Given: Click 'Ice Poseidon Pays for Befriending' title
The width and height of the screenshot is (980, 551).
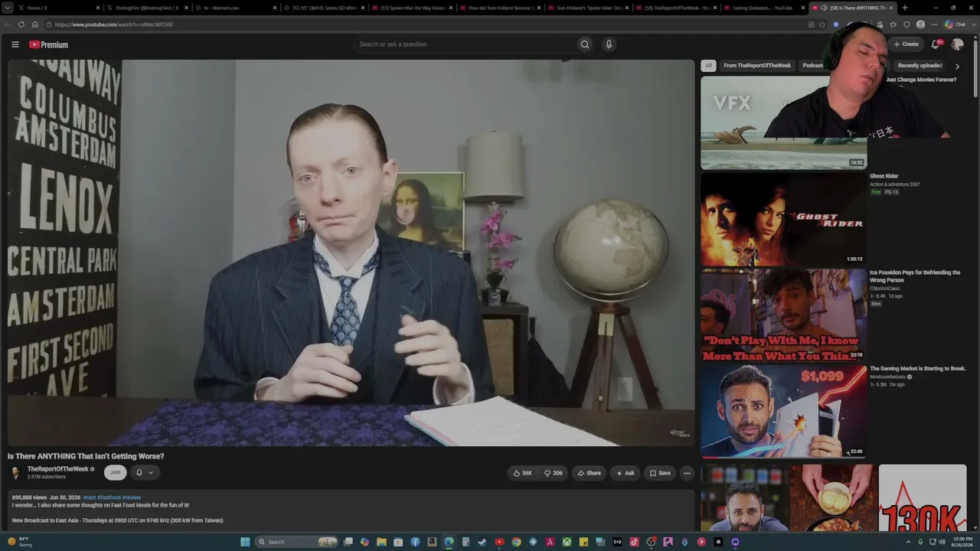Looking at the screenshot, I should (915, 276).
